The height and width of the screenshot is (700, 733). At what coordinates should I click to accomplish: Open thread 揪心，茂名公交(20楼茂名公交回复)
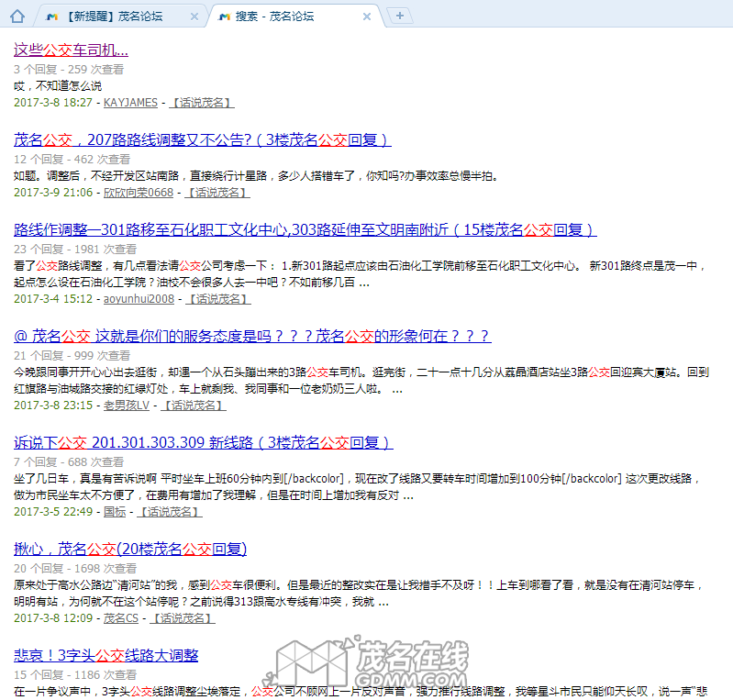[x=130, y=549]
